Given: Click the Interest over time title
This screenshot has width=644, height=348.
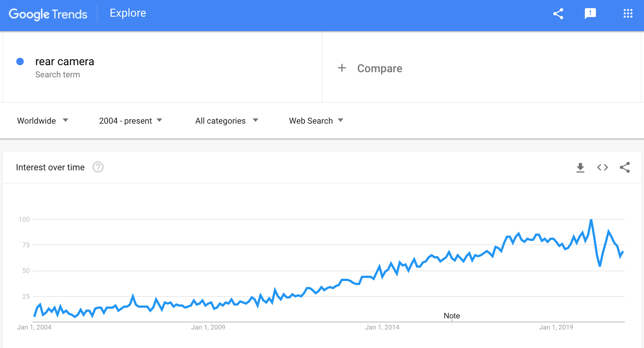Looking at the screenshot, I should click(x=50, y=167).
